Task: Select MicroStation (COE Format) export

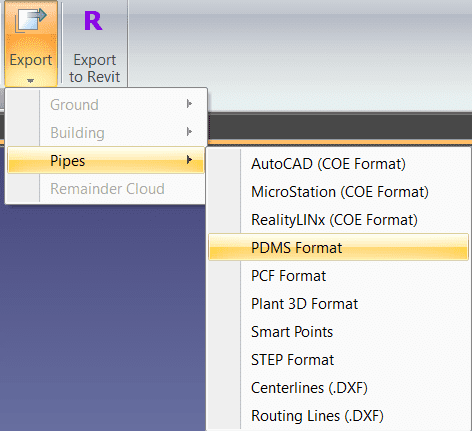Action: [x=338, y=192]
